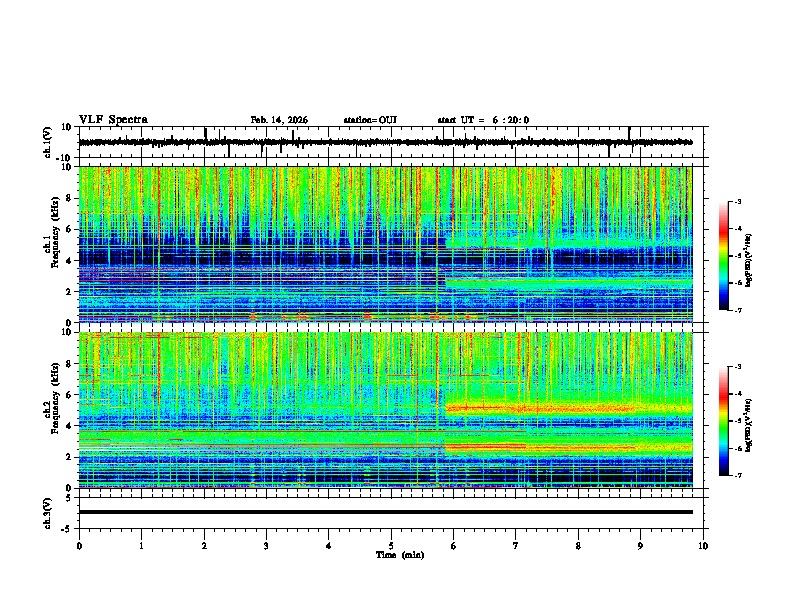Click the '-5' tick on ch.1 colorbar
The height and width of the screenshot is (612, 792).
737,256
